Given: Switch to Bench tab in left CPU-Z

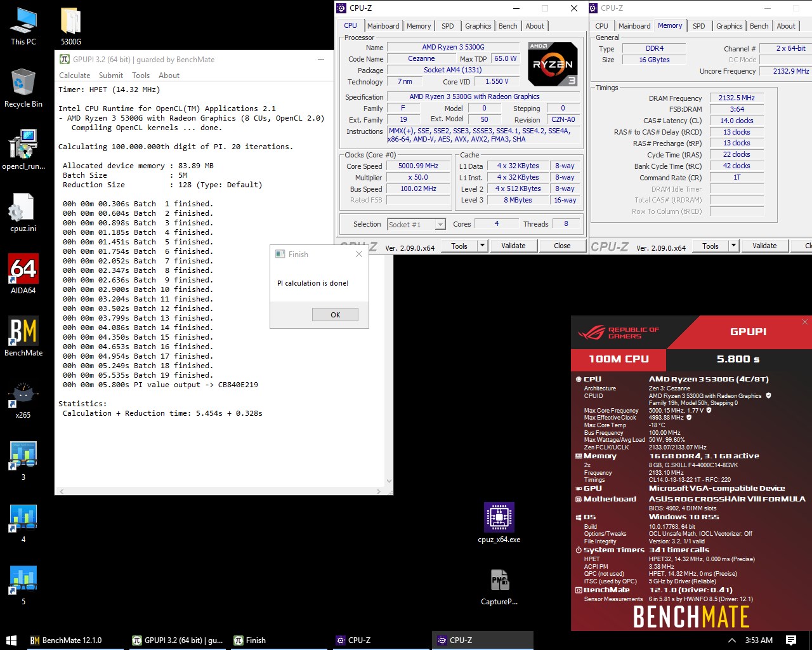Looking at the screenshot, I should 507,26.
